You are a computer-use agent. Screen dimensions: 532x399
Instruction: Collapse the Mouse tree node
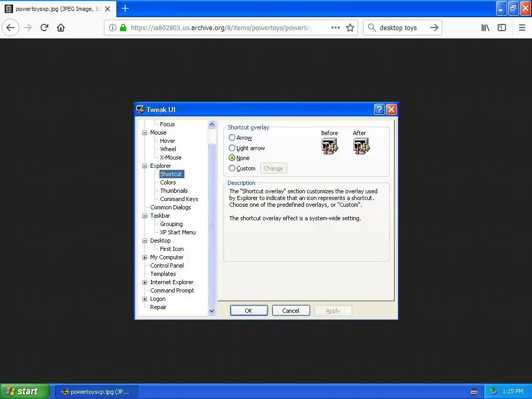point(144,132)
